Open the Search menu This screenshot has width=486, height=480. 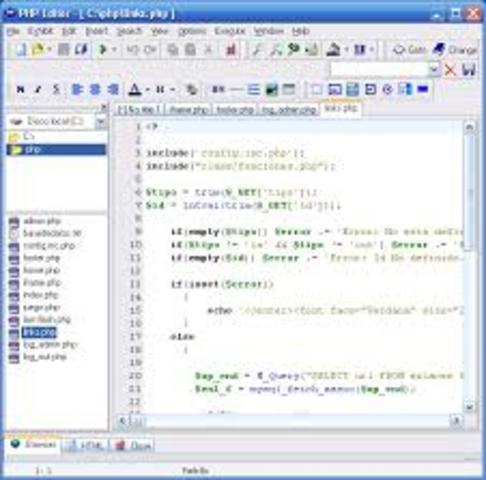click(129, 31)
